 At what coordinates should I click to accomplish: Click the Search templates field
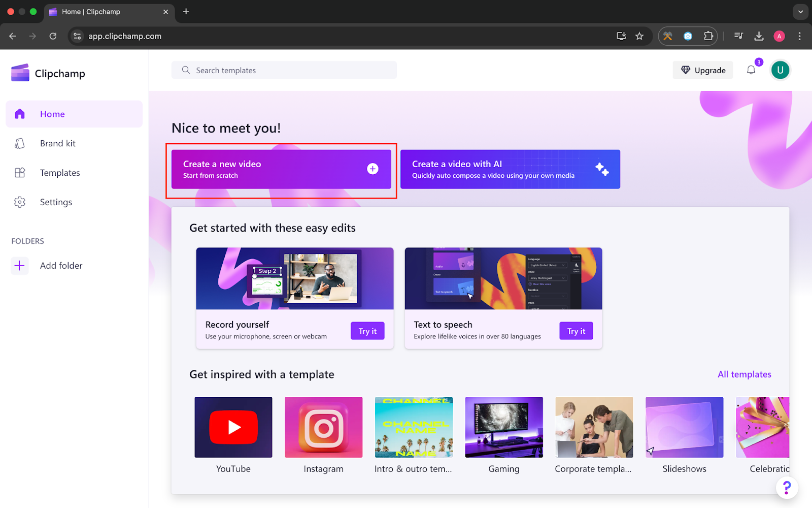click(x=284, y=70)
